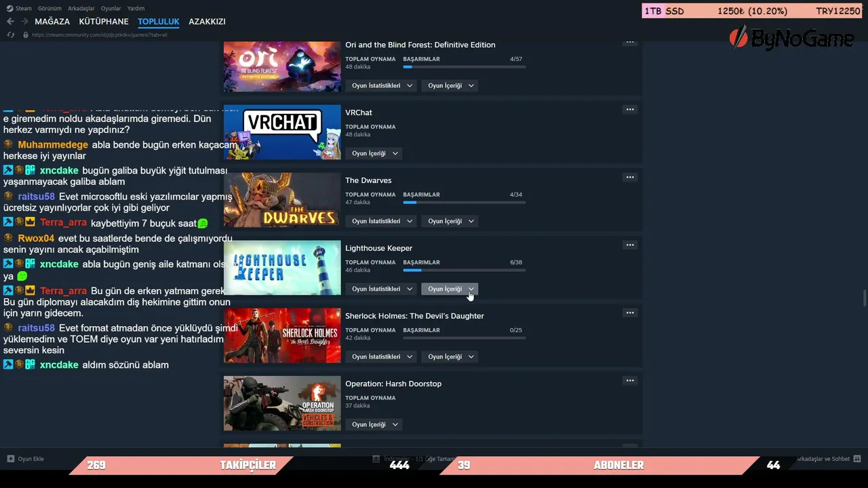Open the Ori and the Blind Forest: Definitive Edition title
This screenshot has height=488, width=868.
420,45
